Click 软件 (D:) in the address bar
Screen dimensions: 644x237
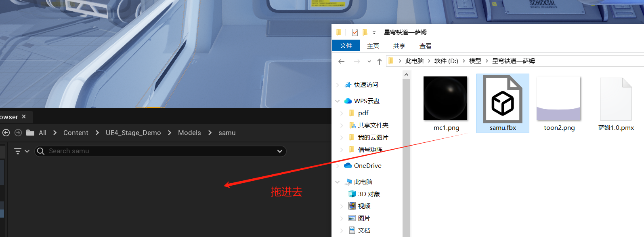446,61
